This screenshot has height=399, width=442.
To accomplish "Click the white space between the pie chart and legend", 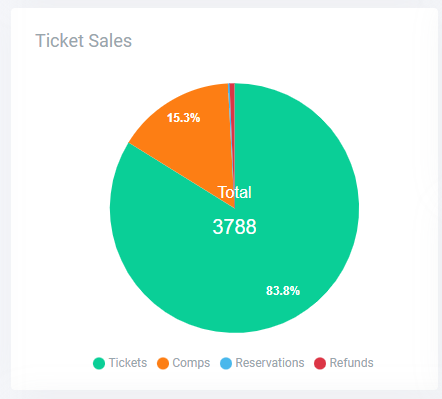I will (234, 344).
